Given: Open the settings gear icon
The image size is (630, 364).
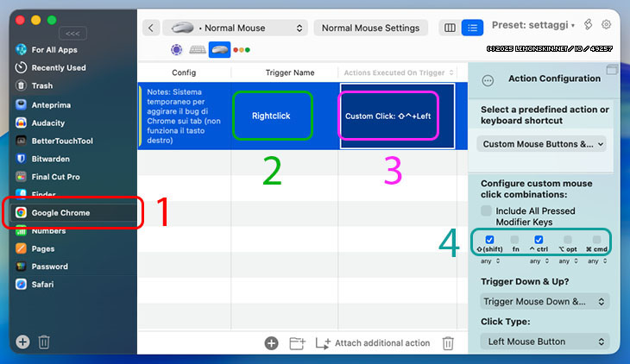Looking at the screenshot, I should click(606, 25).
